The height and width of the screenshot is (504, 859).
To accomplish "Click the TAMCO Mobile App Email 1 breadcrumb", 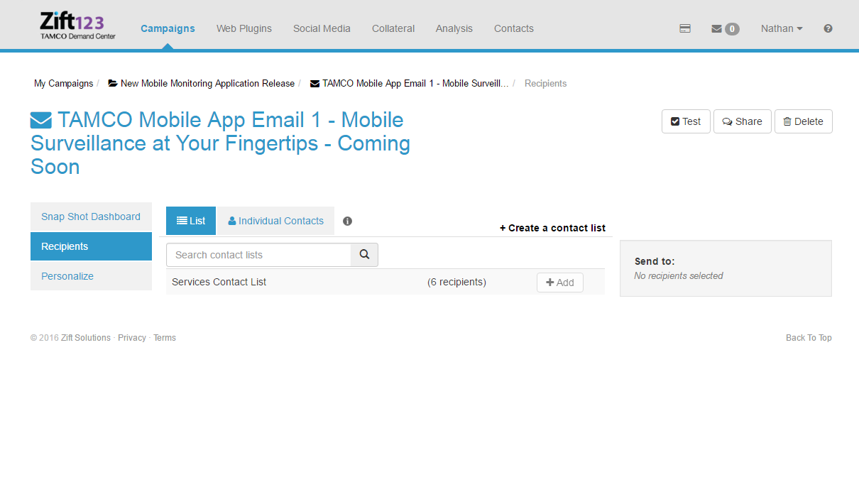I will pyautogui.click(x=410, y=84).
